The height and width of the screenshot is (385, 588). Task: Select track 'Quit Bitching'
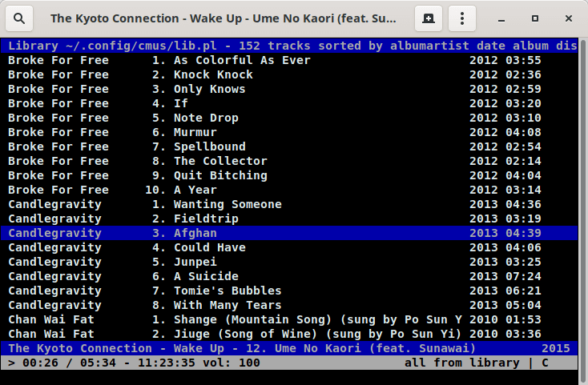tap(289, 175)
